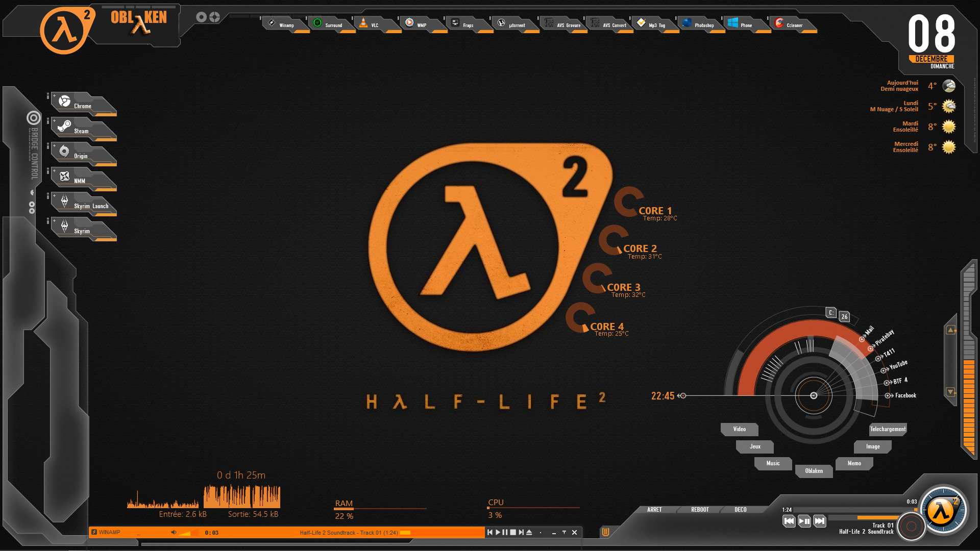Open the Surround launcher at the top
980x551 pixels.
[332, 24]
